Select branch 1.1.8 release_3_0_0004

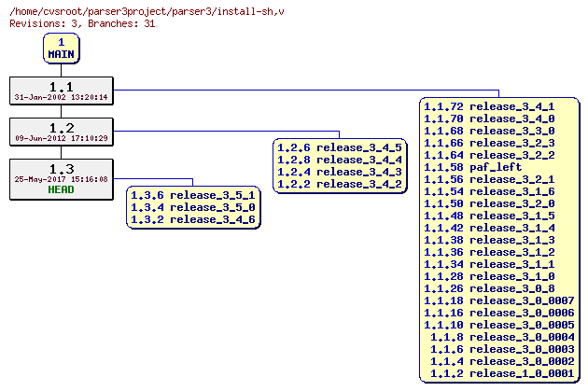pyautogui.click(x=502, y=337)
